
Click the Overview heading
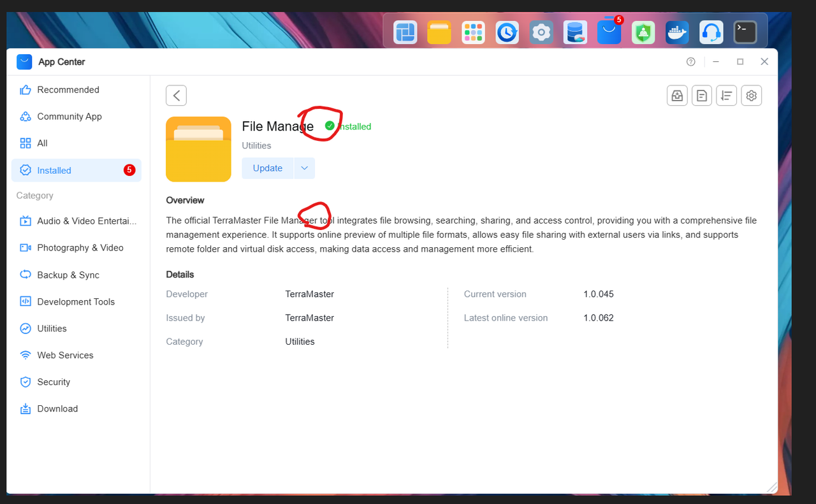(185, 200)
